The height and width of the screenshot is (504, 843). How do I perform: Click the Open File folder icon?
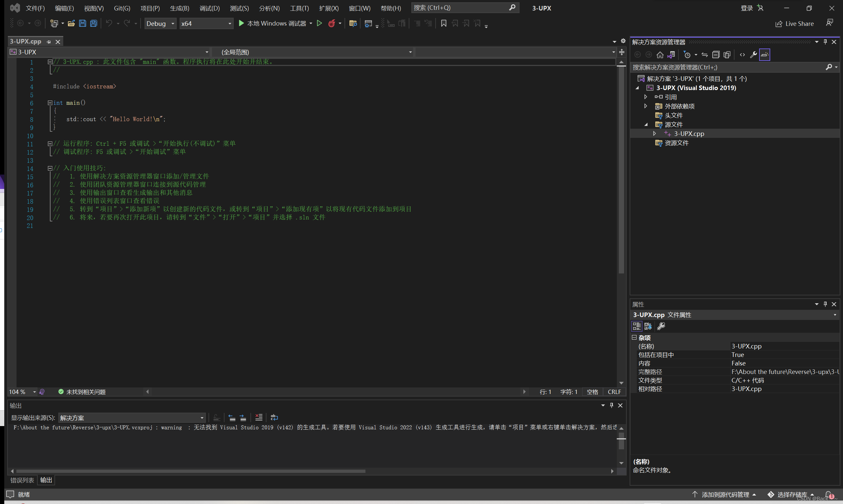(71, 24)
